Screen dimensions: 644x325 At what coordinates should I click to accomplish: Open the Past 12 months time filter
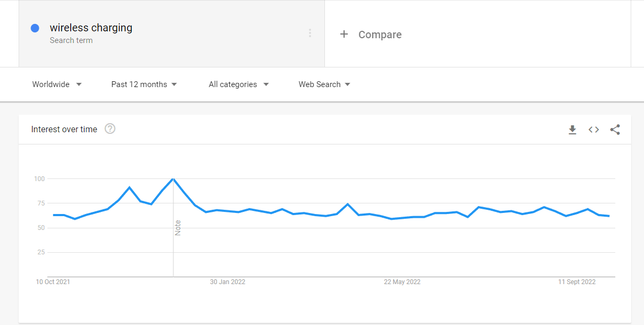point(144,84)
